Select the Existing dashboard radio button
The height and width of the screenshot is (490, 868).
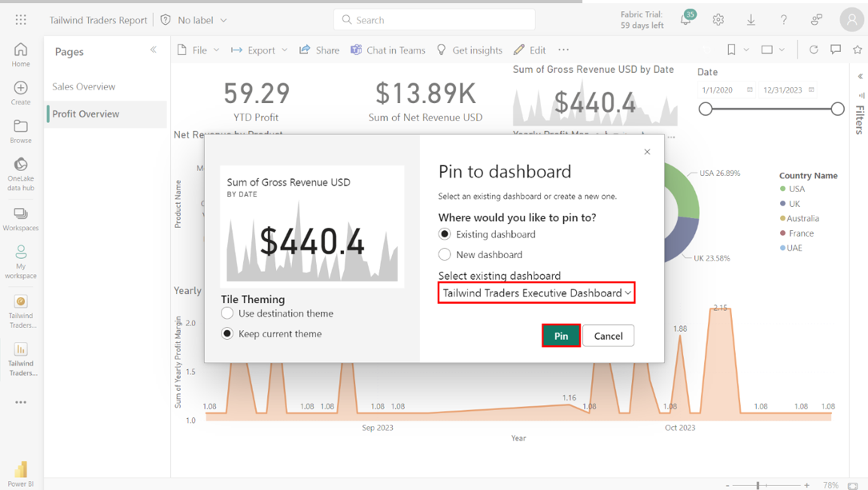[445, 234]
